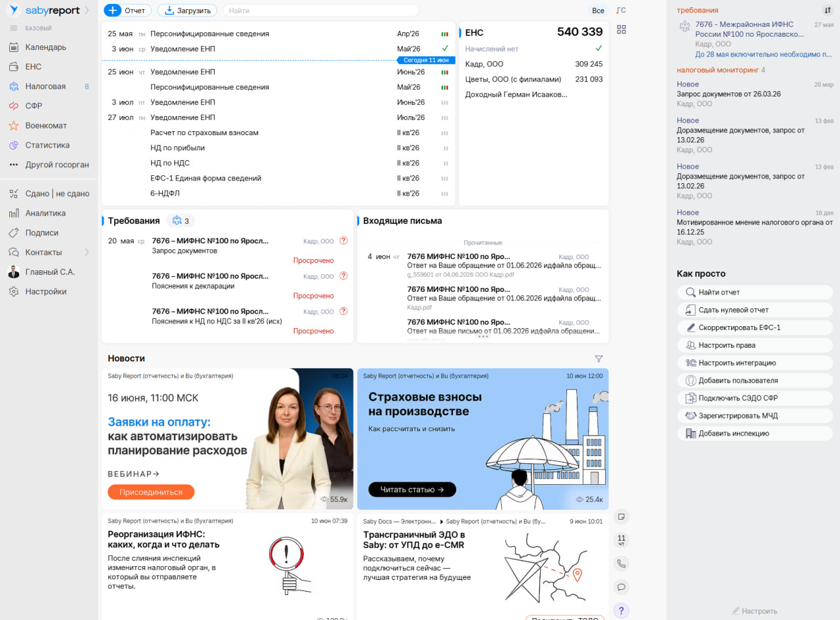This screenshot has height=620, width=840.
Task: Open the 6-НДФЛ II кв'26 row
Action: click(x=278, y=194)
